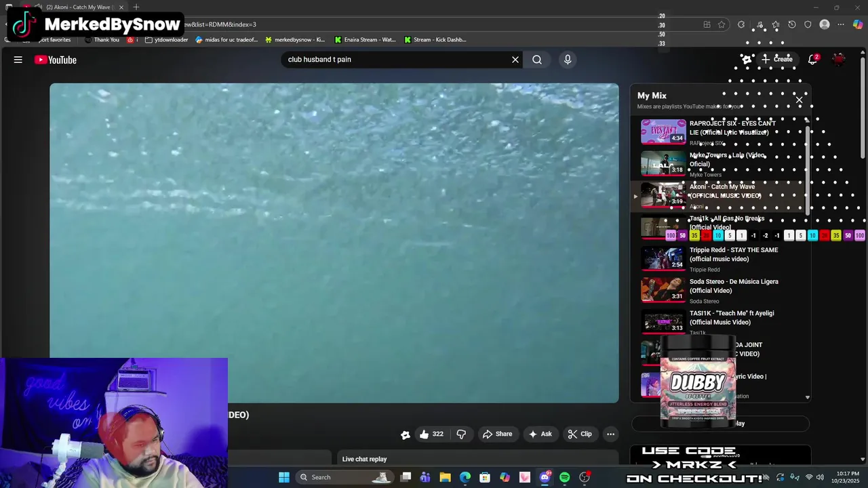
Task: Close the Akoni - Catch My Wave tab
Action: [121, 7]
